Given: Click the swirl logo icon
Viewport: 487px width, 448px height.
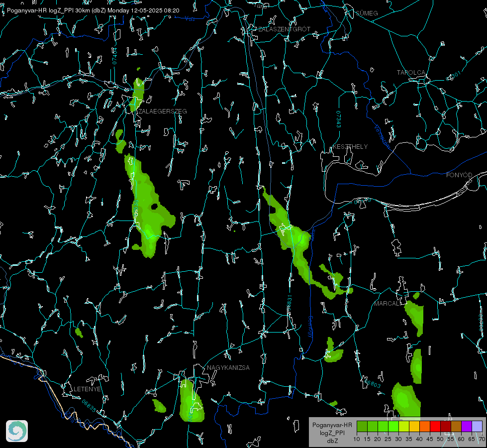Looking at the screenshot, I should click(x=17, y=431).
